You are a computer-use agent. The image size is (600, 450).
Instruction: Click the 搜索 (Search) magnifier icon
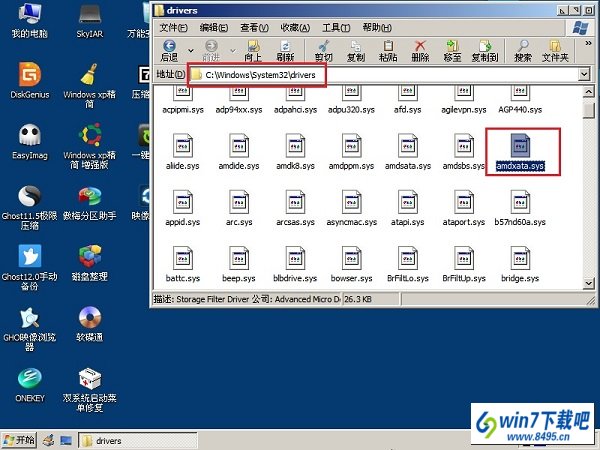[x=523, y=51]
